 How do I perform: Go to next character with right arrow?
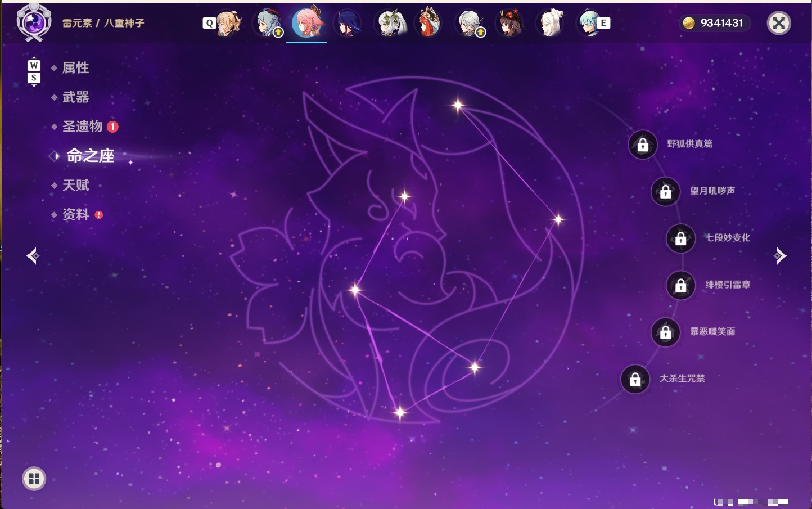pos(780,256)
